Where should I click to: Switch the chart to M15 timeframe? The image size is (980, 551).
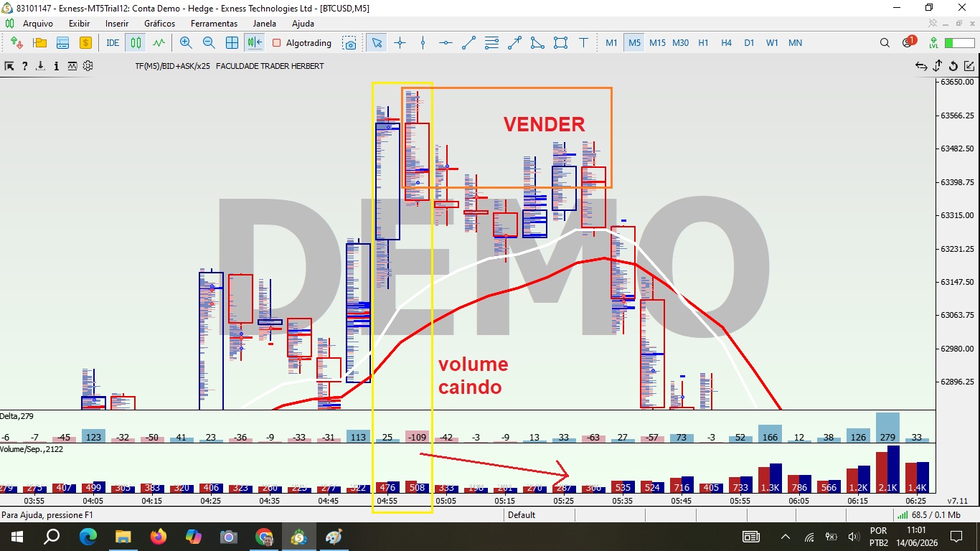coord(657,43)
